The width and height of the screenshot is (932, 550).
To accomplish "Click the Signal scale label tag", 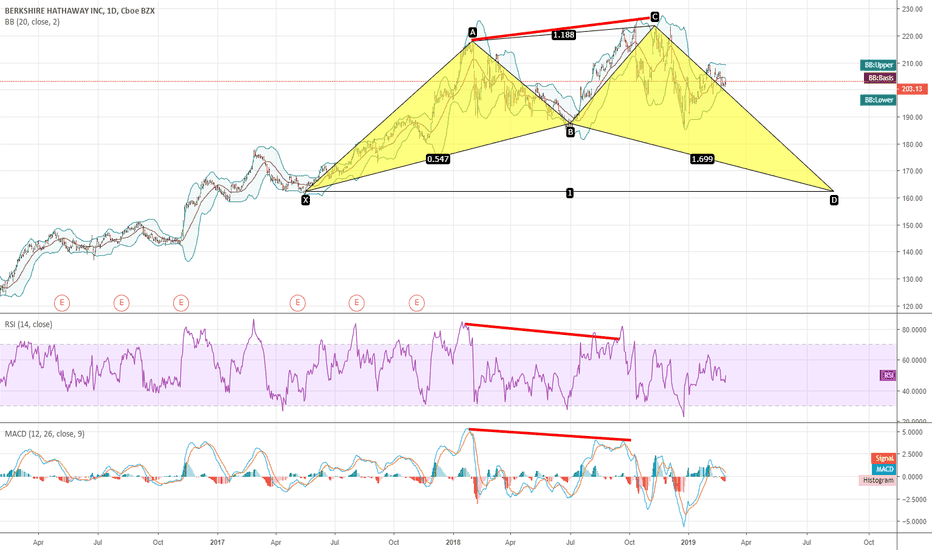I will 883,458.
